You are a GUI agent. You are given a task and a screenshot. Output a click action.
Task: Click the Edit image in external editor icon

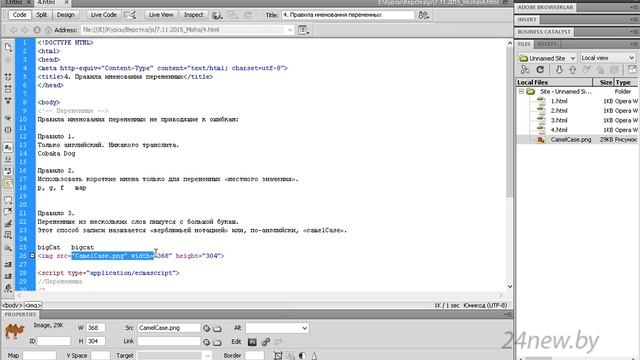252,342
